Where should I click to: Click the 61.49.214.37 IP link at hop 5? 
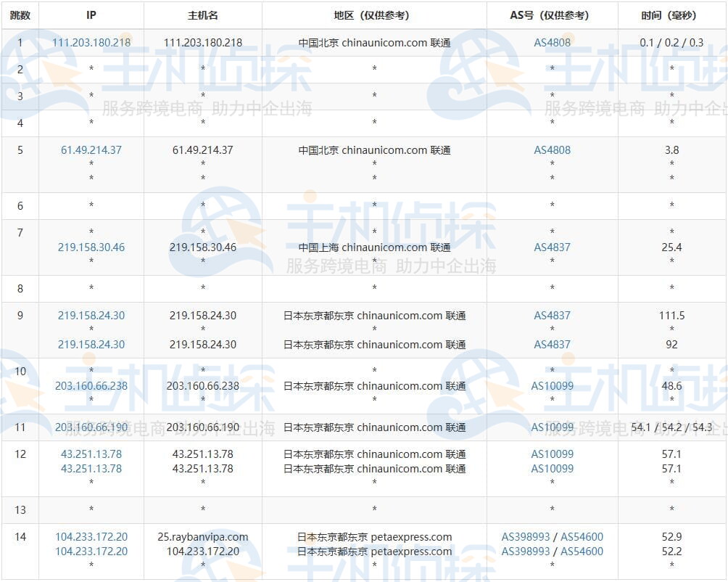[91, 151]
